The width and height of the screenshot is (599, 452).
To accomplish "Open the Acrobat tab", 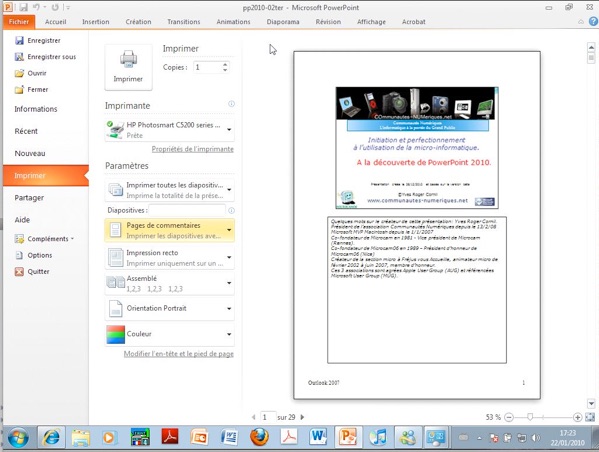I will point(413,22).
